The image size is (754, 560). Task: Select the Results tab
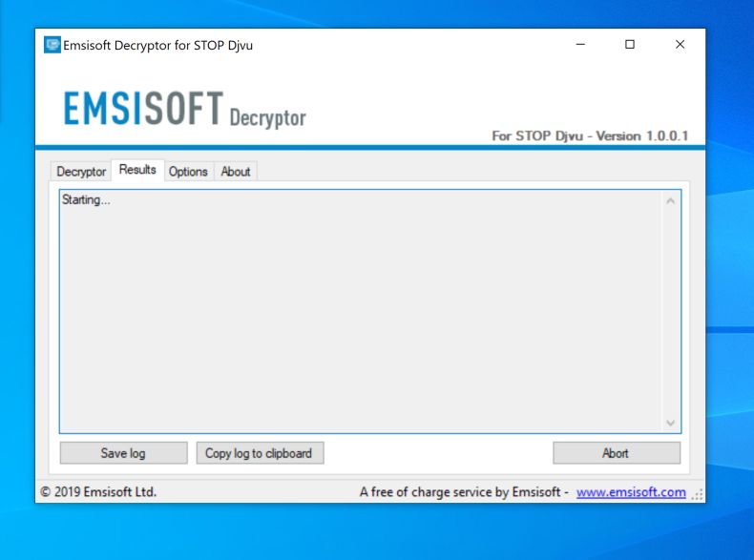137,170
